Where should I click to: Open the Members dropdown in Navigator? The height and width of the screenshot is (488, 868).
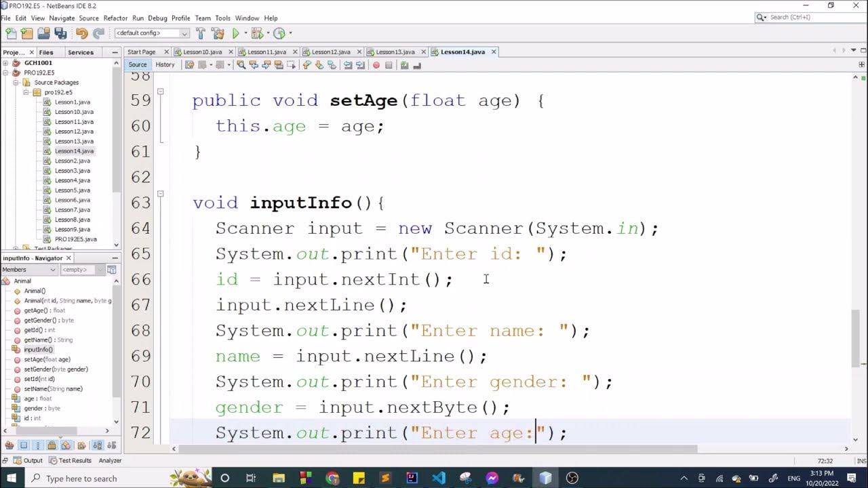(29, 270)
